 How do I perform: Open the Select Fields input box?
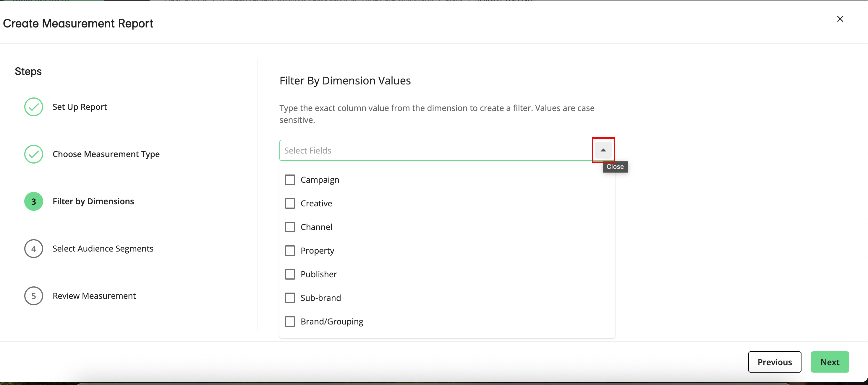point(404,150)
